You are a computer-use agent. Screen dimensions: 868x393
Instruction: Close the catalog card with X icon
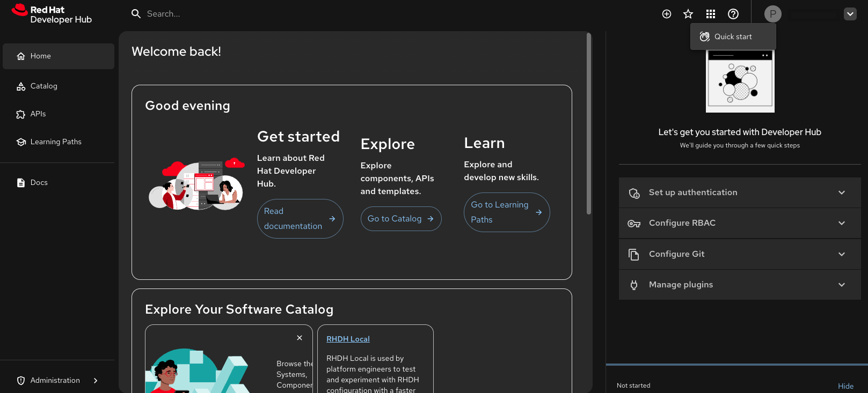300,338
